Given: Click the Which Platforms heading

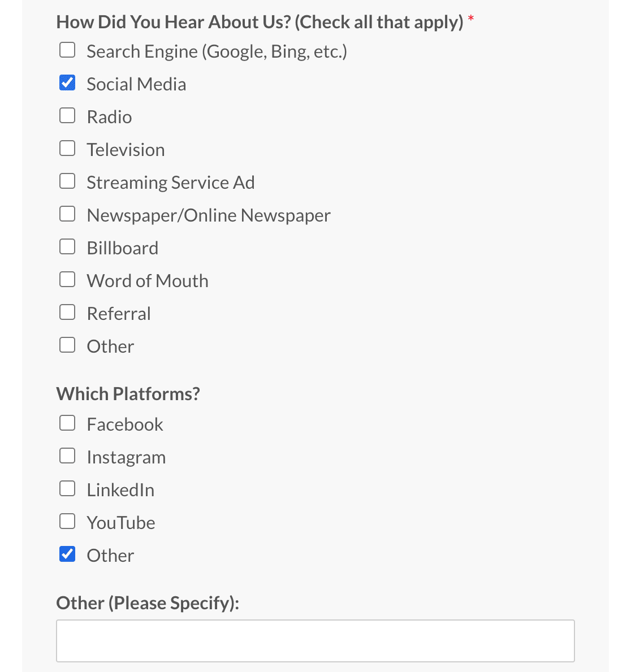Looking at the screenshot, I should point(128,393).
